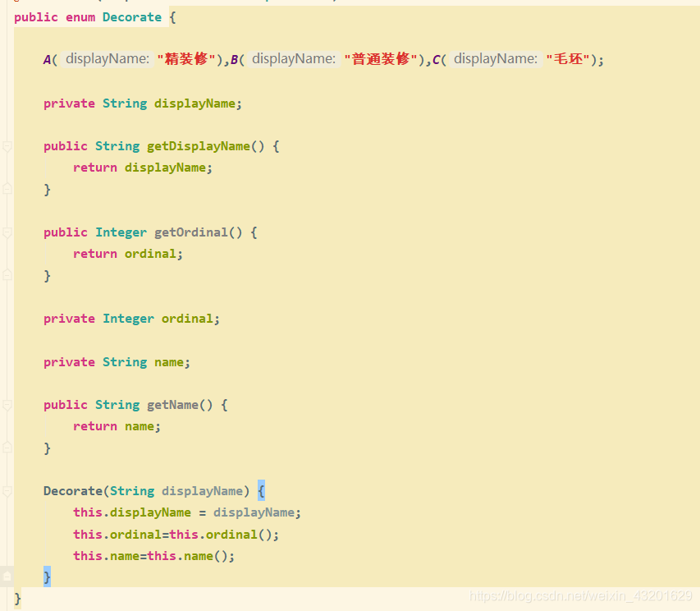Click 'Integer' return type of getOrdinal

(121, 232)
